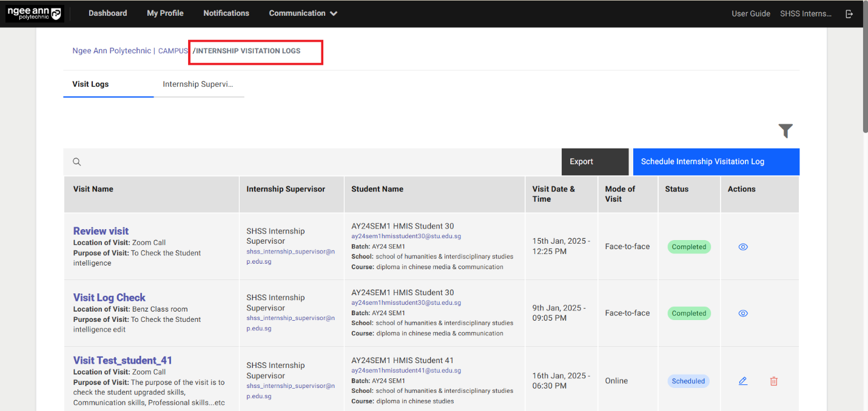The height and width of the screenshot is (411, 868).
Task: Switch to the Internship Supervisor tab
Action: coord(198,84)
